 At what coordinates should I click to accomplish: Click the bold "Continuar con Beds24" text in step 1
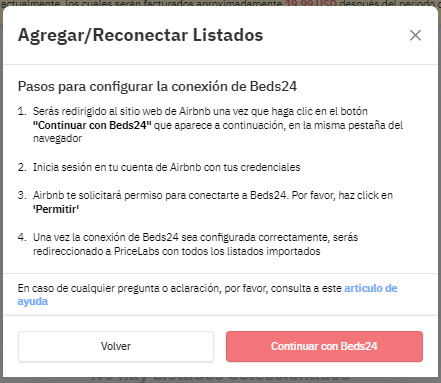coord(92,125)
